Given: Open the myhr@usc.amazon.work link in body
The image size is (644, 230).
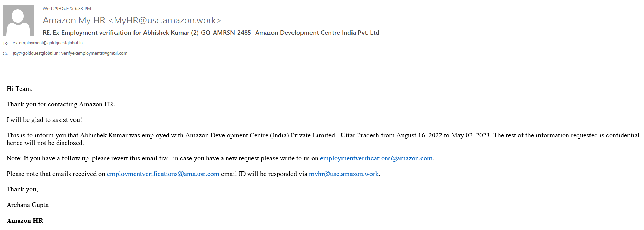Looking at the screenshot, I should point(344,174).
